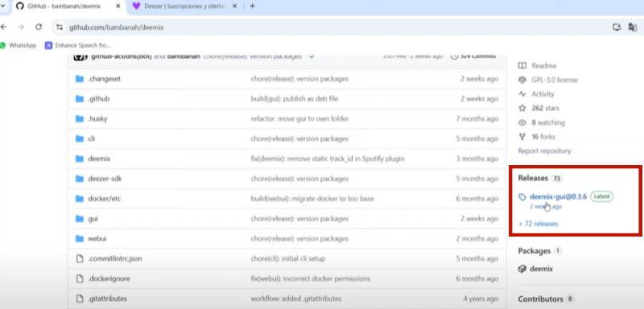Screen dimensions: 644x309
Task: Open commit 'chore(cli): initial cli setup'
Action: pyautogui.click(x=288, y=259)
